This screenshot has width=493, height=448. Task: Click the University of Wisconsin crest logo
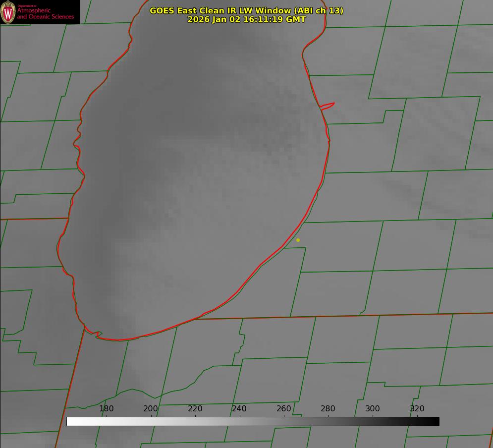point(8,12)
